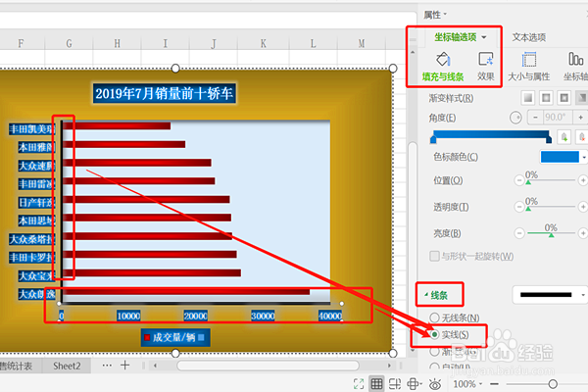Image resolution: width=588 pixels, height=392 pixels.
Task: Open the 大小与属性 size and properties pane
Action: pyautogui.click(x=529, y=68)
